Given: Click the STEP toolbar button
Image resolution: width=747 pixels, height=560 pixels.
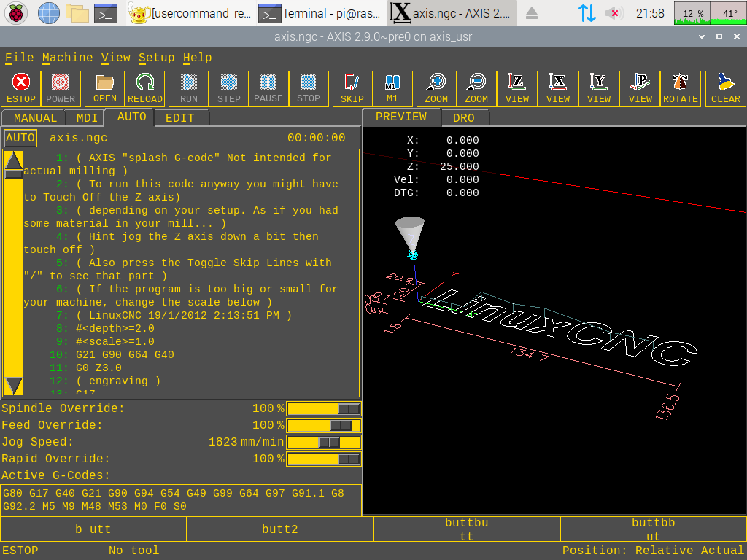Looking at the screenshot, I should pos(228,89).
